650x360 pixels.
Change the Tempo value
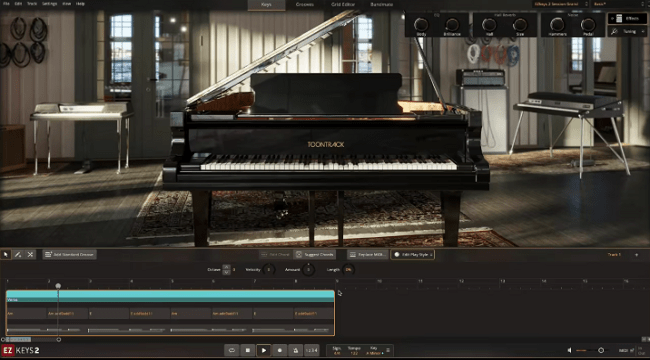tap(354, 353)
